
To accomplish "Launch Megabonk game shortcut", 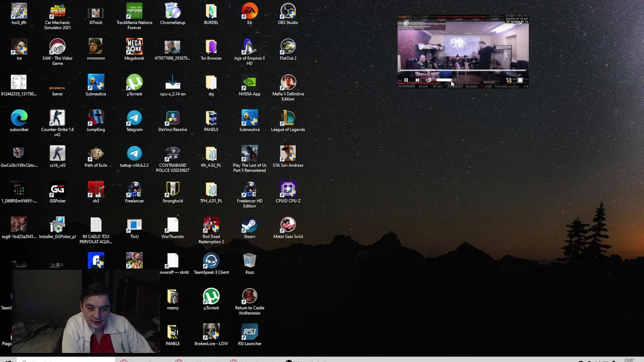I will [134, 49].
